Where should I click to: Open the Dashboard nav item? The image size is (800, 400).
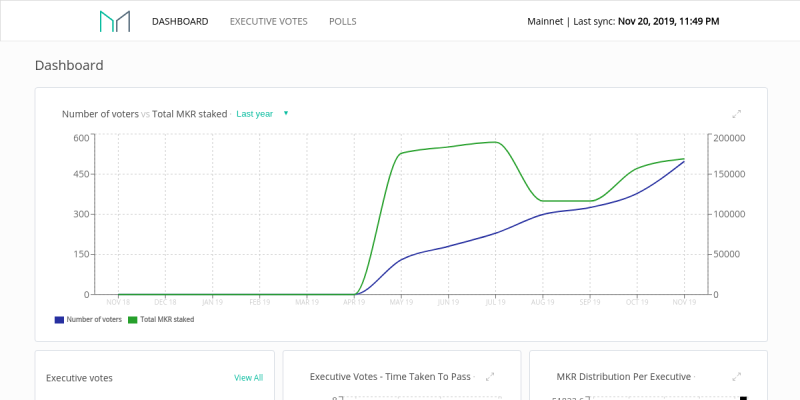tap(180, 21)
